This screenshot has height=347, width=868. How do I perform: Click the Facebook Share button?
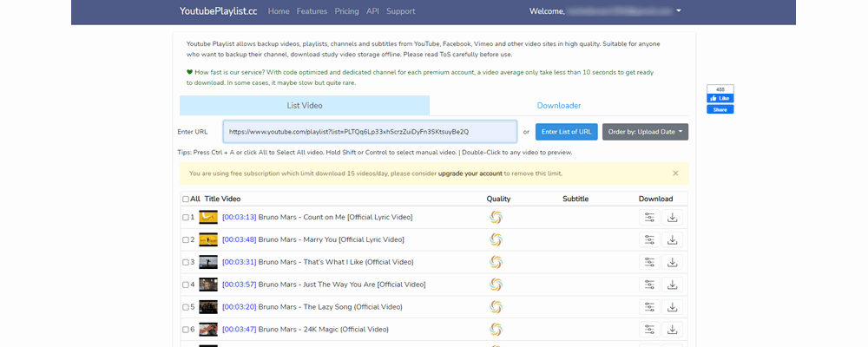point(720,109)
